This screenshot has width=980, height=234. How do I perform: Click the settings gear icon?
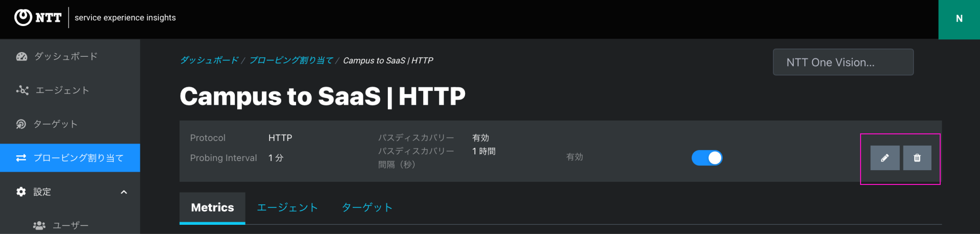tap(21, 192)
